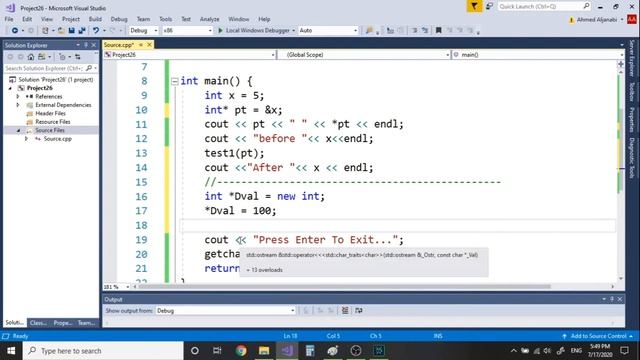Click the uncomment selected lines icon
This screenshot has width=640, height=360.
(x=425, y=31)
